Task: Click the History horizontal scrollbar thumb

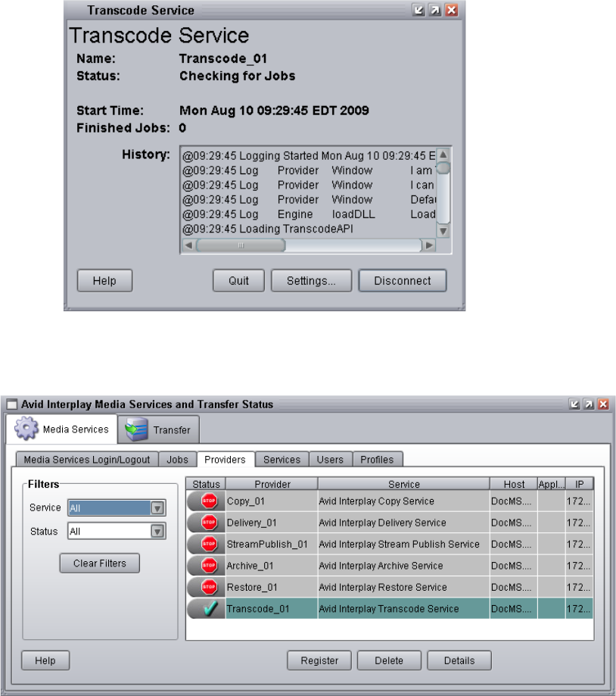Action: 241,245
